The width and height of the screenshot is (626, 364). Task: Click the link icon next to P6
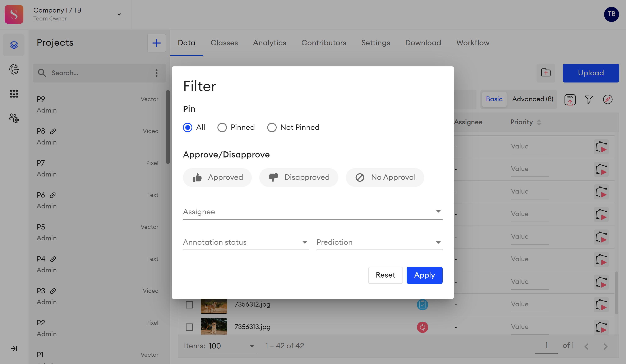click(x=53, y=195)
